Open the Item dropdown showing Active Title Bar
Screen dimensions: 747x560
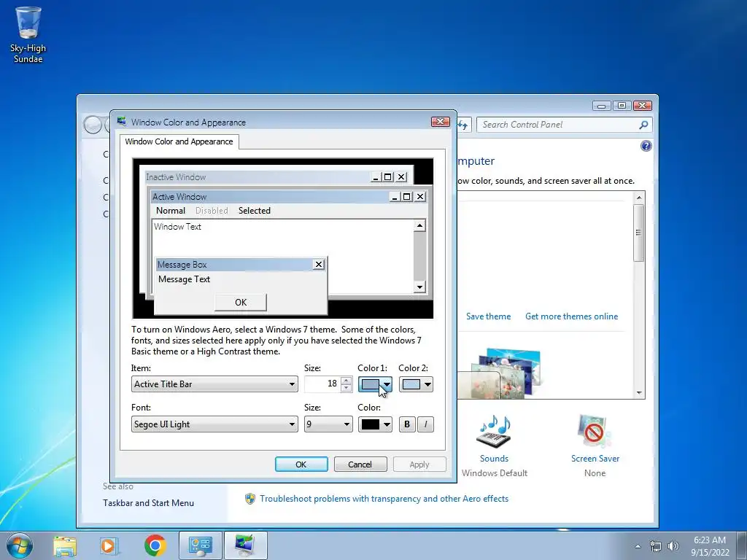pos(214,384)
